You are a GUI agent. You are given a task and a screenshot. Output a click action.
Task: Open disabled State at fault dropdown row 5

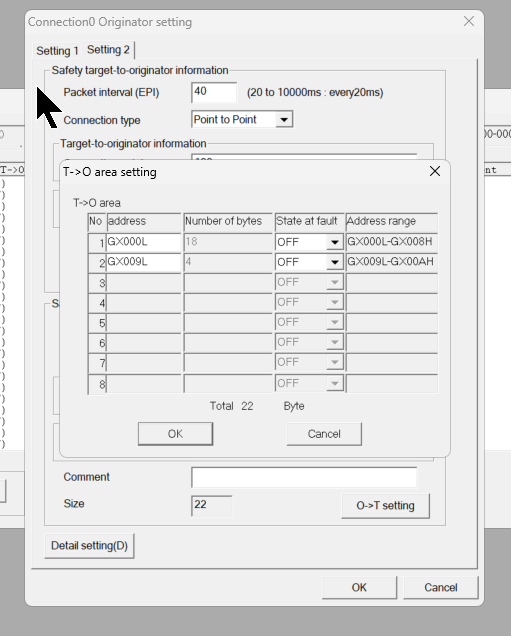334,322
